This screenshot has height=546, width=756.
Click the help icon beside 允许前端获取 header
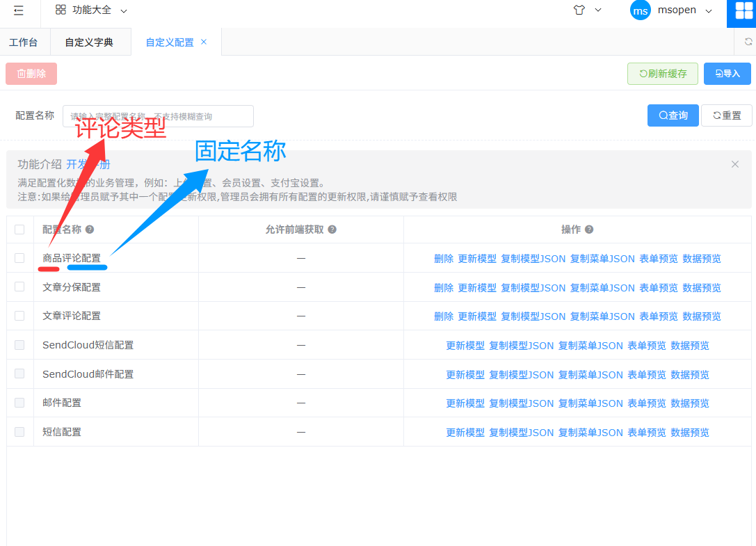coord(332,230)
